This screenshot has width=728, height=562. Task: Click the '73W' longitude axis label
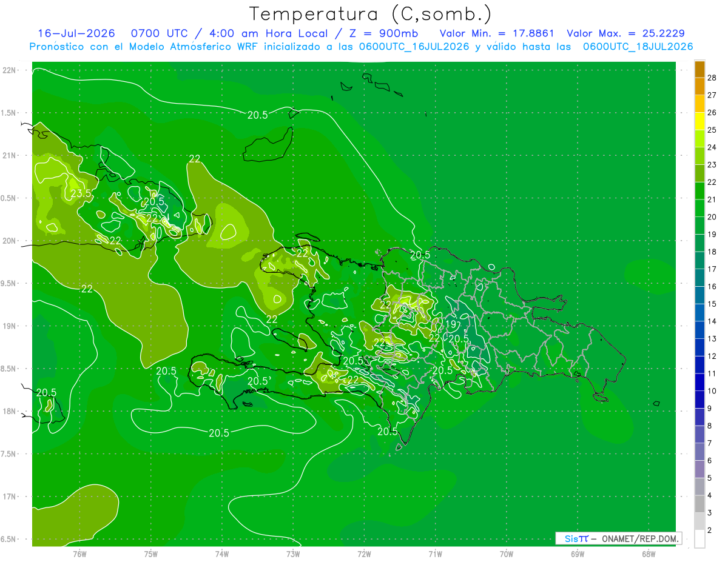tap(293, 554)
